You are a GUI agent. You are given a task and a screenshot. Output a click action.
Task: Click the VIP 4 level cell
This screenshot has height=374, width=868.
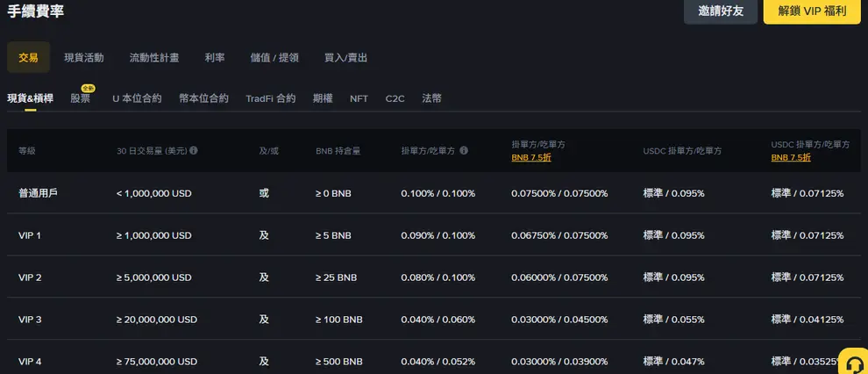30,362
